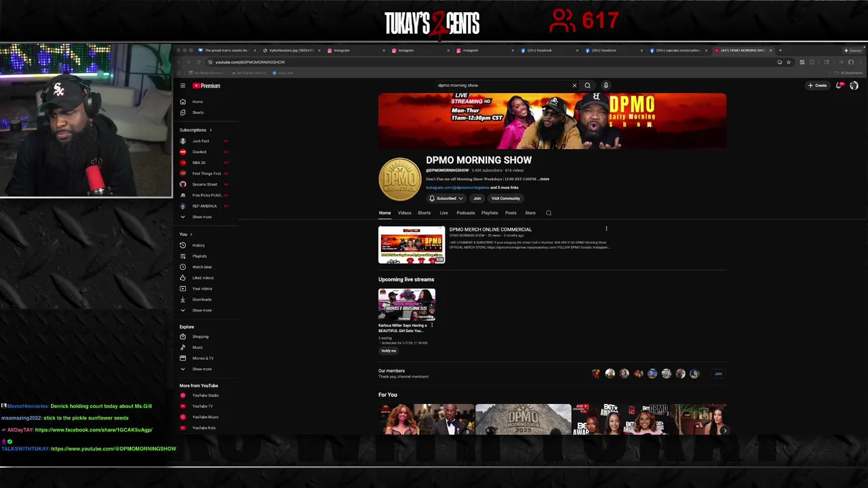Open the channel's Instagram link
868x488 pixels.
tap(458, 188)
